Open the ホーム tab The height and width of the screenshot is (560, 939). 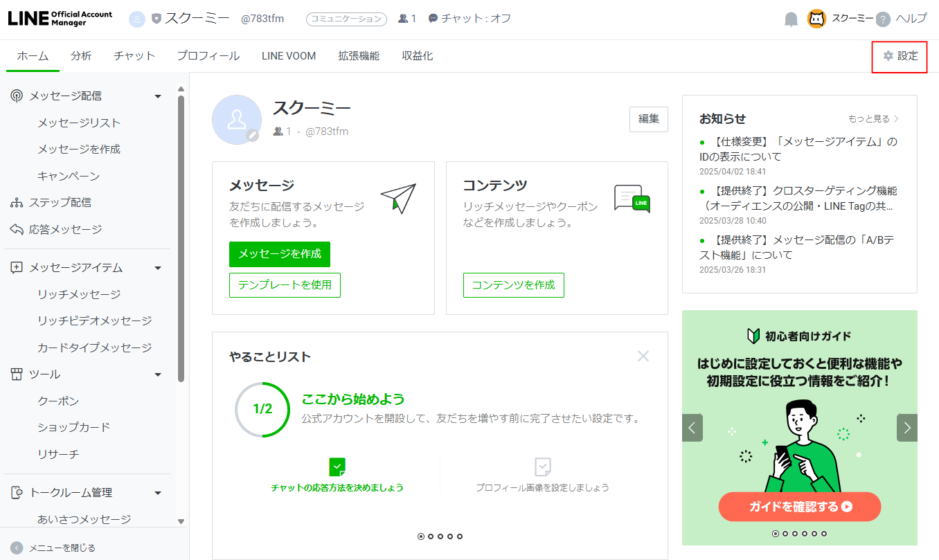click(x=33, y=56)
